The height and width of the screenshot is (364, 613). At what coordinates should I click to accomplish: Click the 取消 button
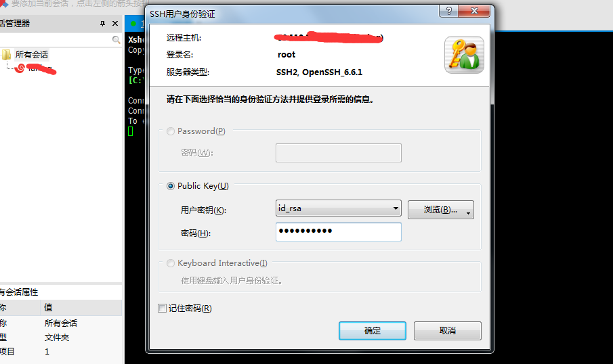448,331
